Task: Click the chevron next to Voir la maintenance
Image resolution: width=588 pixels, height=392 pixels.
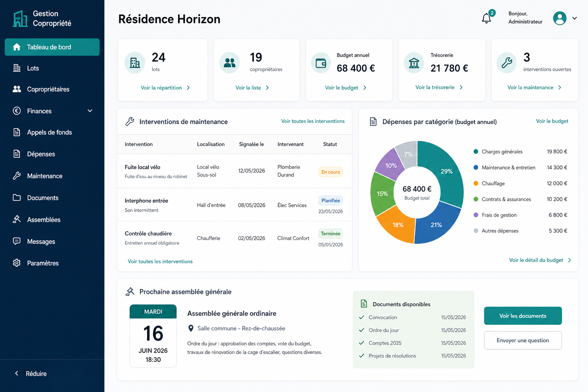Action: click(560, 87)
